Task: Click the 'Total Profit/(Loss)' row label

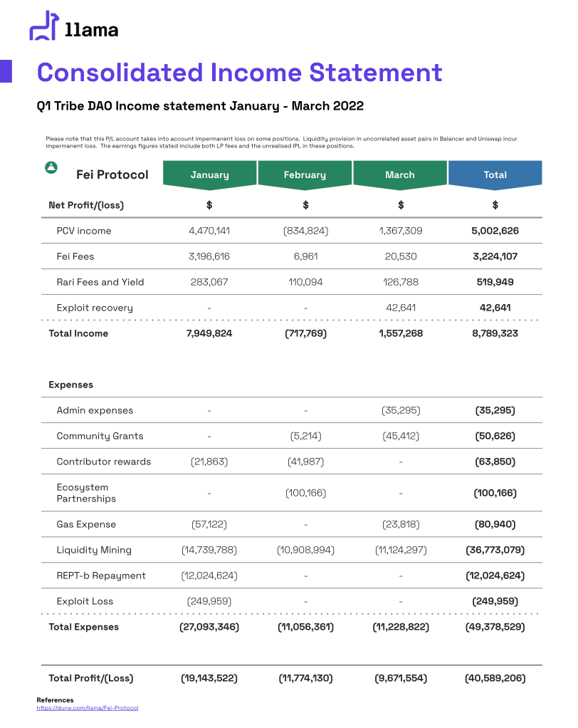Action: (91, 678)
